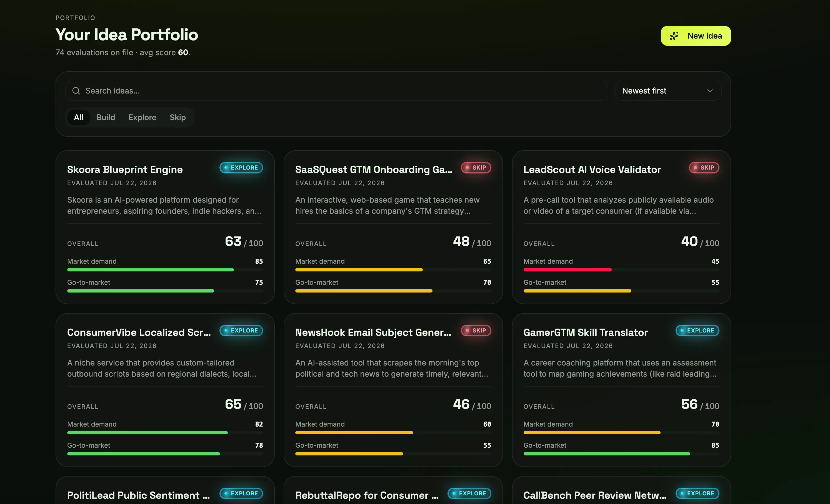Click the NewsHook overall score 46
The width and height of the screenshot is (830, 504).
point(461,404)
